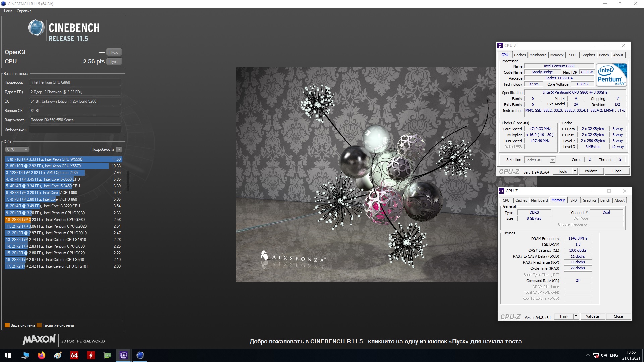Image resolution: width=644 pixels, height=362 pixels.
Task: Click the Intel Pentium inside logo
Action: [612, 75]
